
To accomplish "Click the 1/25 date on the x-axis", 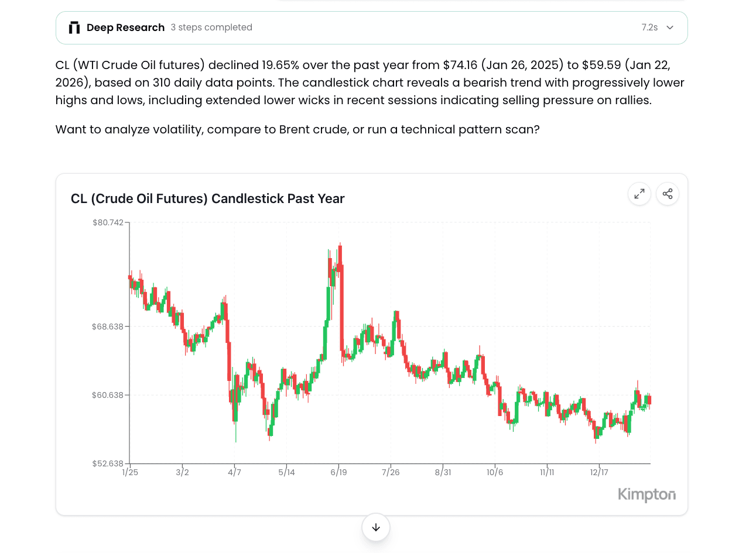I will (x=130, y=472).
